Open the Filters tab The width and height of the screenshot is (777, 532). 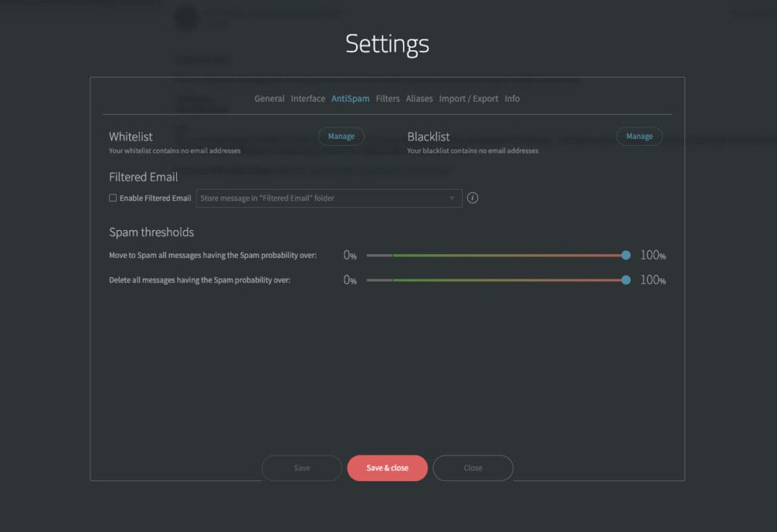pyautogui.click(x=387, y=98)
